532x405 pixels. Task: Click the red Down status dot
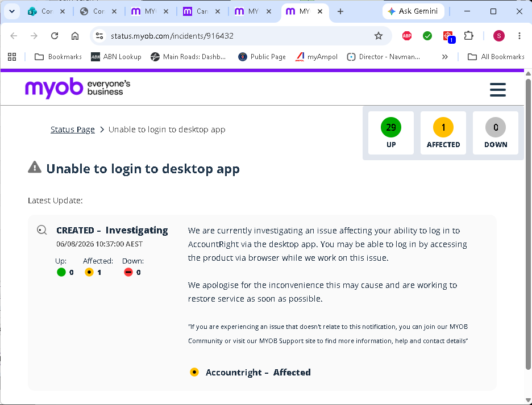tap(128, 272)
